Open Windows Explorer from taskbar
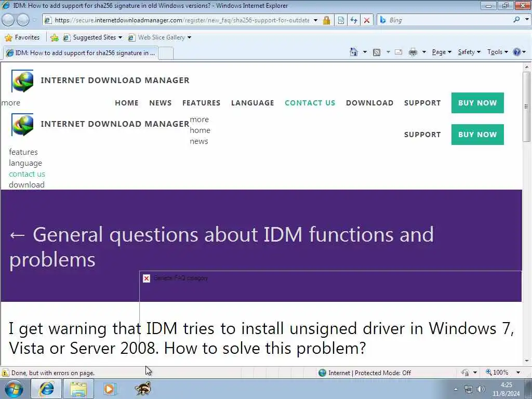 pos(78,389)
